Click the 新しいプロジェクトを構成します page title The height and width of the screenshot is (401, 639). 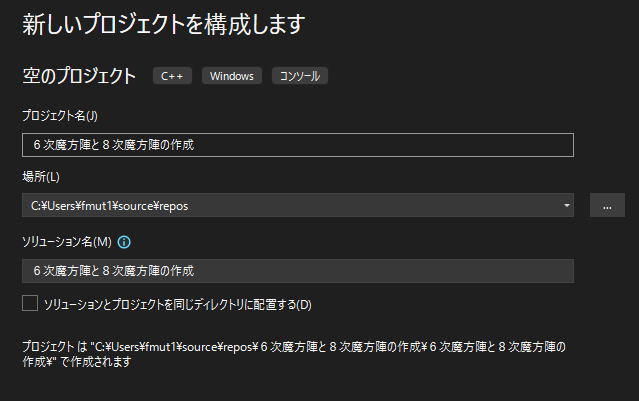point(163,23)
